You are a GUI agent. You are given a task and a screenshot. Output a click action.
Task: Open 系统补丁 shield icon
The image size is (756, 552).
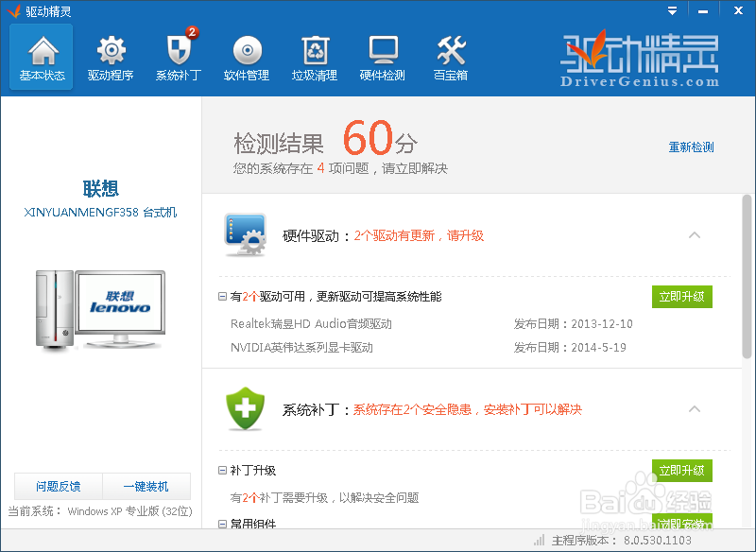coord(179,50)
